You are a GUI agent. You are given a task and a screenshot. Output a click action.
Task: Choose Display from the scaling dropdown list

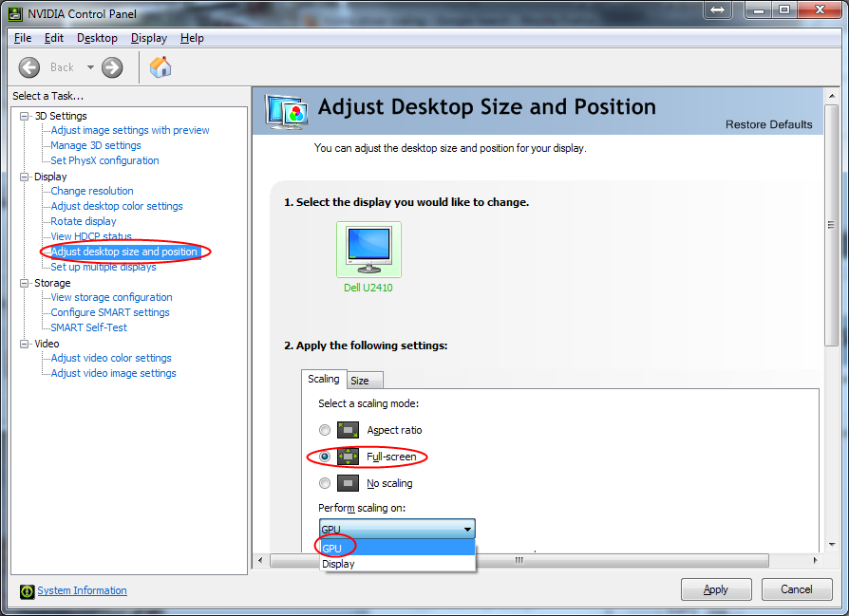click(x=397, y=564)
